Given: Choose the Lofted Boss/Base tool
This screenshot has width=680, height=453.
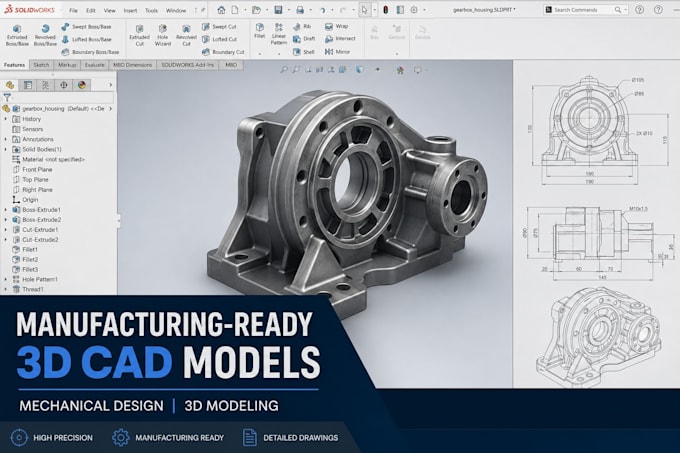Looking at the screenshot, I should point(86,39).
